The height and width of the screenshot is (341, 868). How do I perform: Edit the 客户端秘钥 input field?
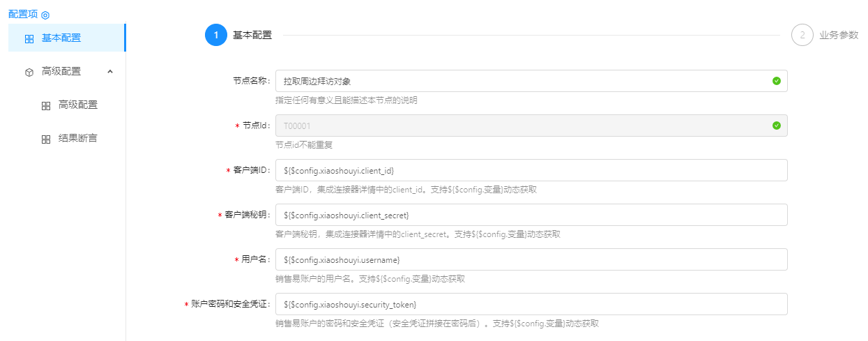tap(531, 215)
